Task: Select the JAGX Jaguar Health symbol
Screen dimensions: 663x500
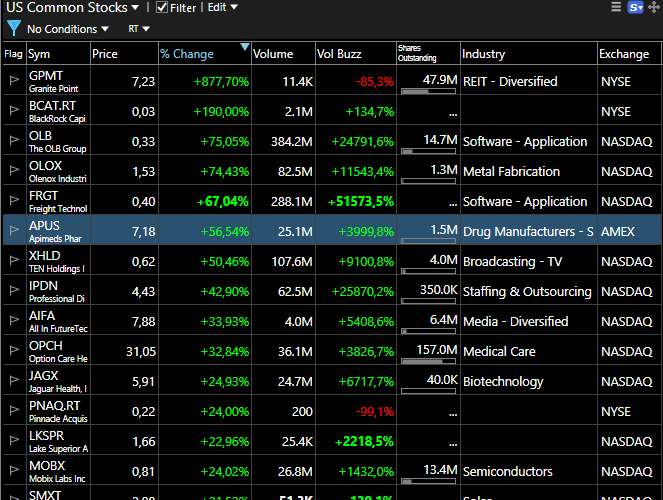Action: (58, 380)
